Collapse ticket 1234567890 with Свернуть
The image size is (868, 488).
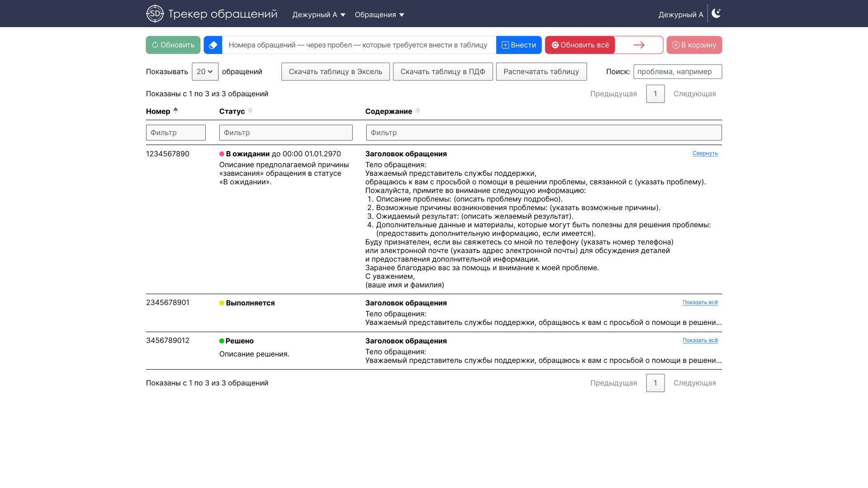coord(705,154)
